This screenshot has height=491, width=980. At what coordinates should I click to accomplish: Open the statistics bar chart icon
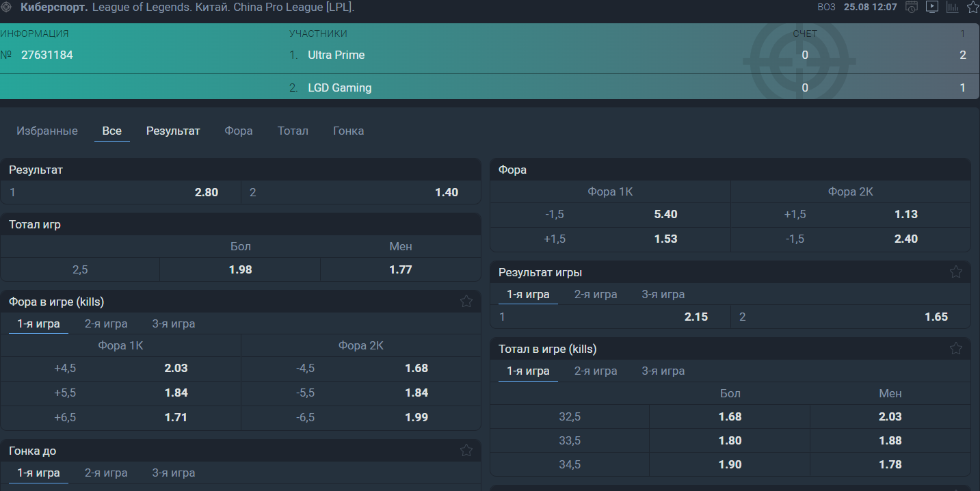[953, 7]
